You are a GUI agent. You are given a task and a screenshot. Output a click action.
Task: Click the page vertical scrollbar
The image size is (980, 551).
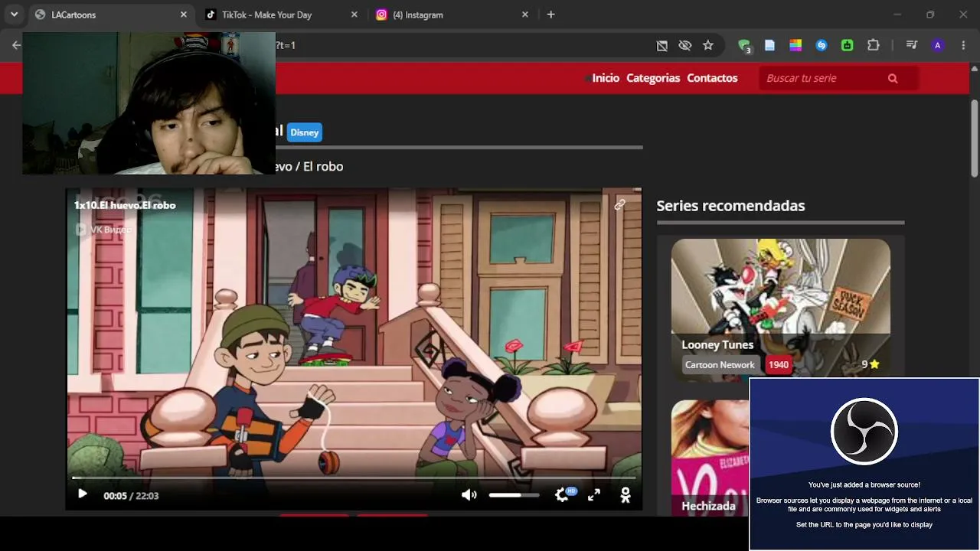click(x=975, y=138)
